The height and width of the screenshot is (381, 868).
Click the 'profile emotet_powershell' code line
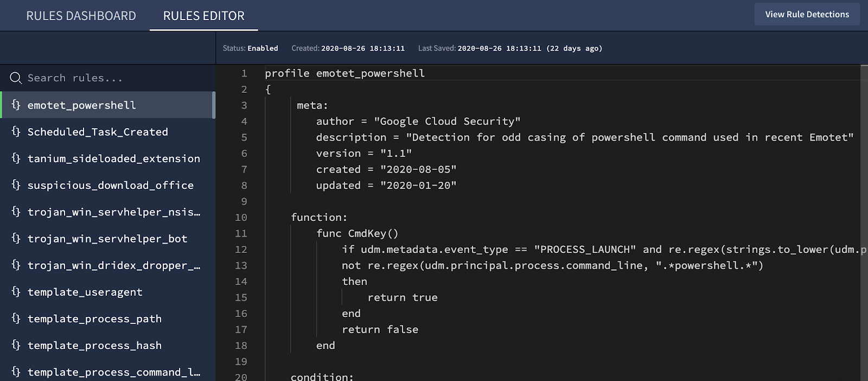tap(344, 73)
